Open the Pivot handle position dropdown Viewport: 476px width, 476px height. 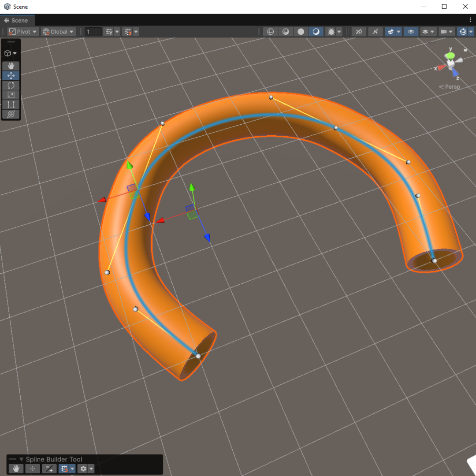[23, 32]
